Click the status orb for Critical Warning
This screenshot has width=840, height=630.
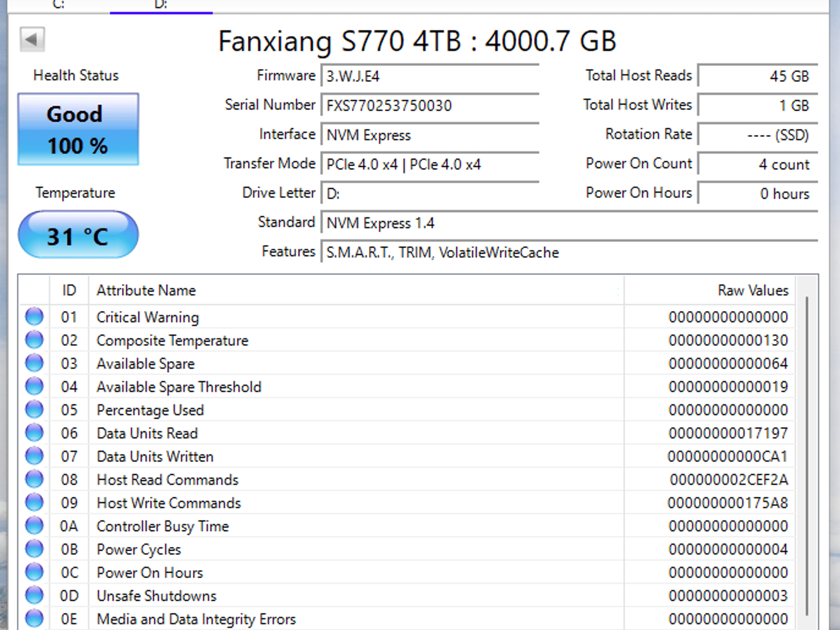coord(34,317)
